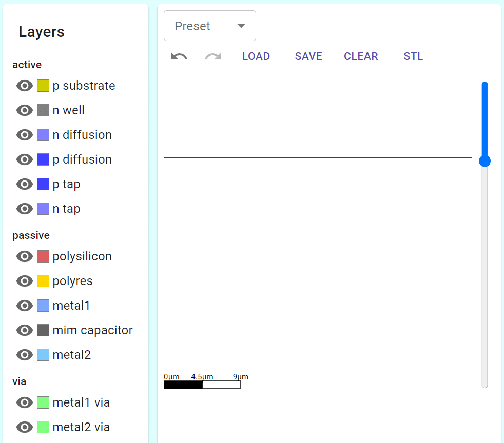Select the mim capacitor layer label
This screenshot has width=504, height=443.
click(92, 331)
